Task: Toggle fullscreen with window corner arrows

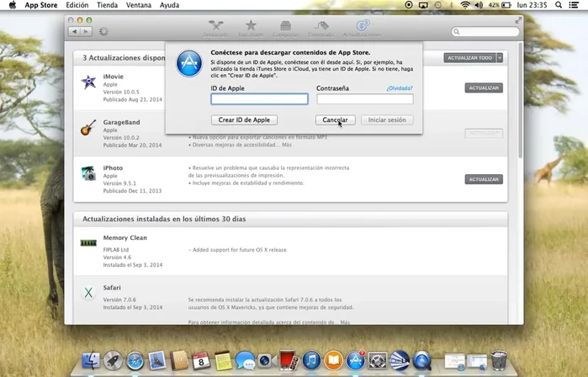Action: pos(518,20)
